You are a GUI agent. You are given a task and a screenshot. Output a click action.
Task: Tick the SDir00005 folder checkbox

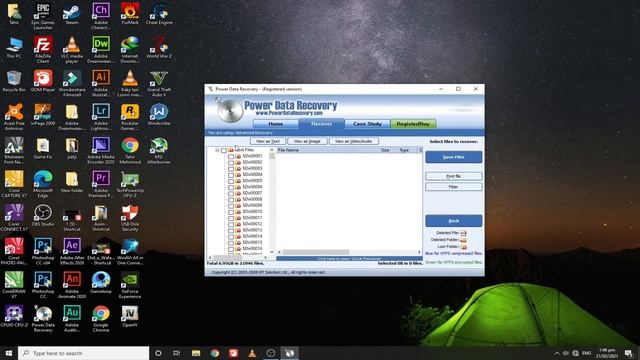231,181
